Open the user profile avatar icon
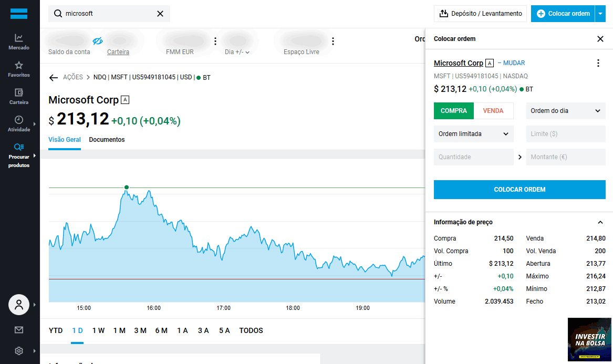 pyautogui.click(x=19, y=305)
